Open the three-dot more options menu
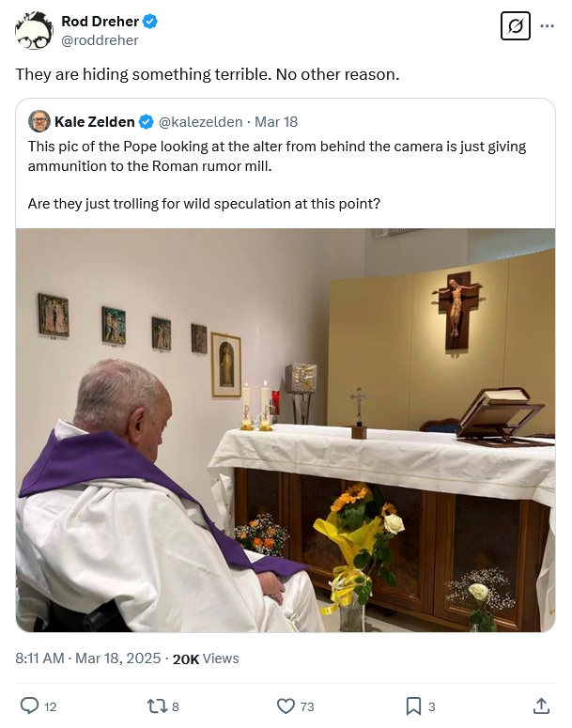 547,26
